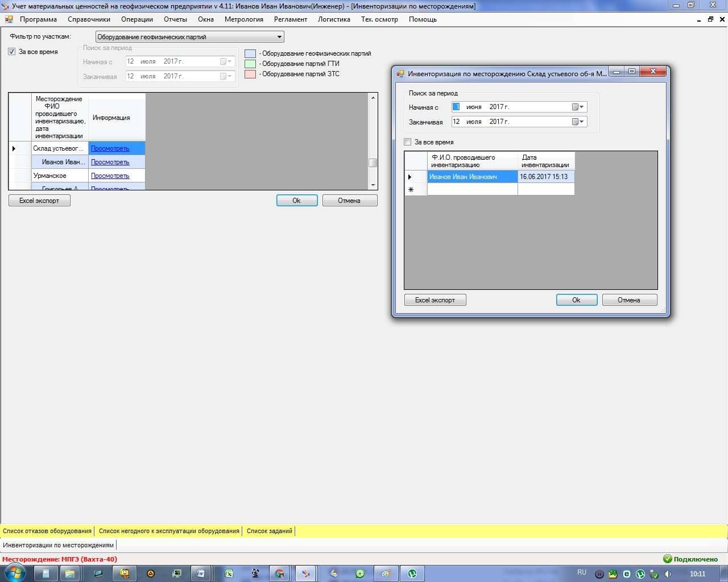This screenshot has height=582, width=728.
Task: Click scroll-up arrow of main grid
Action: [373, 98]
